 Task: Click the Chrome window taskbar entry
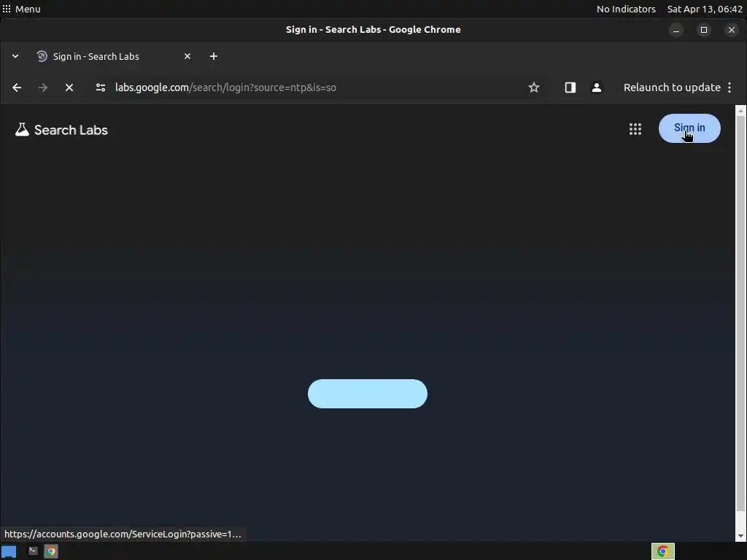click(x=662, y=551)
